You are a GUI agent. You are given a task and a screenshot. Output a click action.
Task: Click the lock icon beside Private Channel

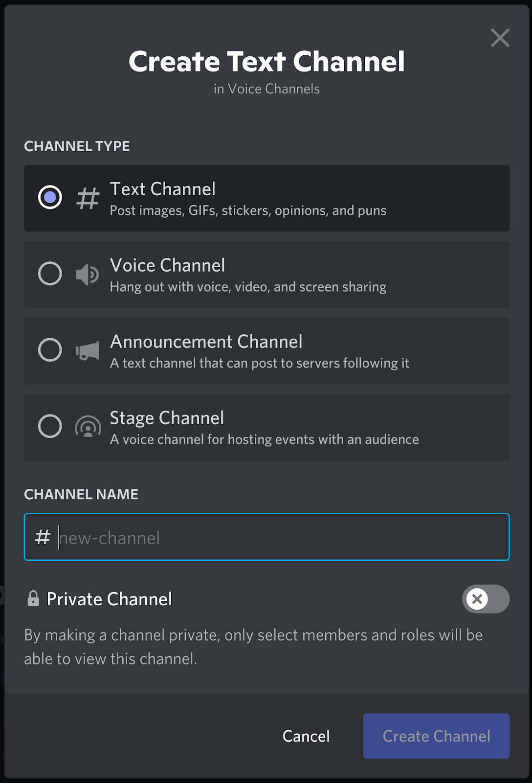point(32,598)
